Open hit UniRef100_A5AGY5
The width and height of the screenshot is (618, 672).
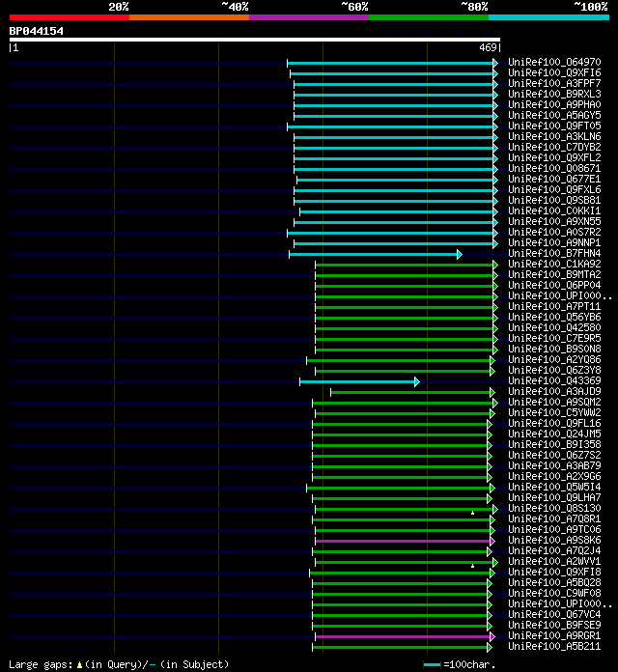coord(554,115)
